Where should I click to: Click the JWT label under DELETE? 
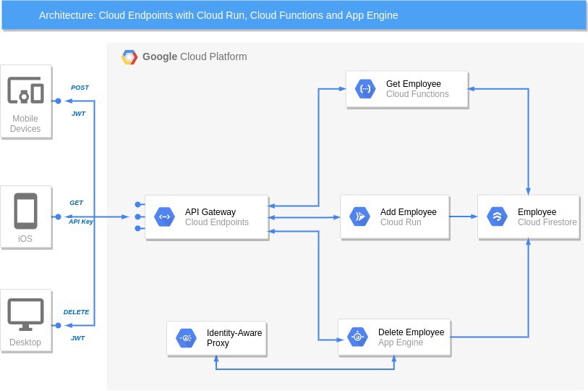pyautogui.click(x=78, y=338)
